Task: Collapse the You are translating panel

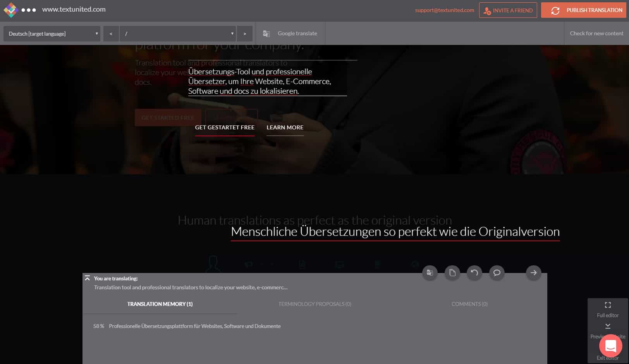Action: coord(88,278)
